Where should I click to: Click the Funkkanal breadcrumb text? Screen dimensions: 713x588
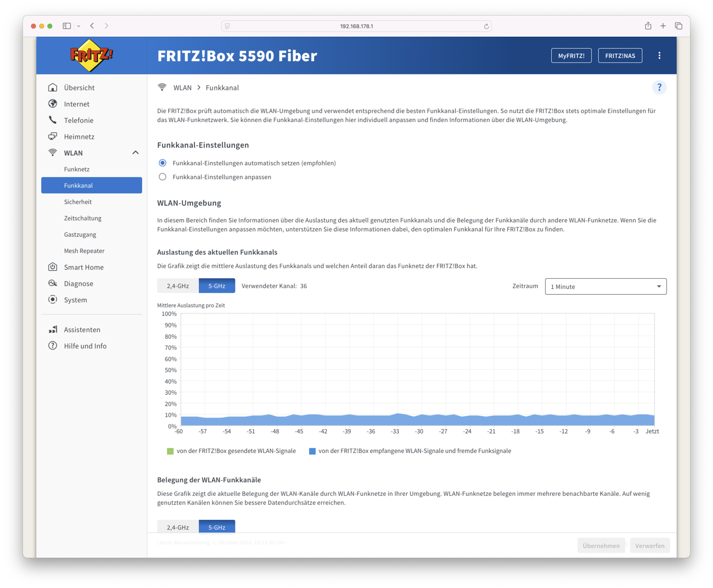tap(222, 88)
